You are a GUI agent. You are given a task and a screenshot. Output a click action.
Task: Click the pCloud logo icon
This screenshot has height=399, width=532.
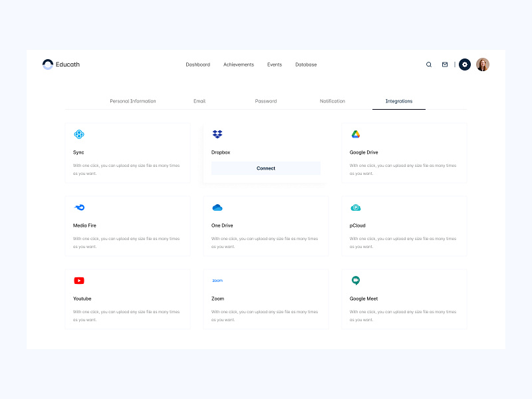click(x=356, y=207)
